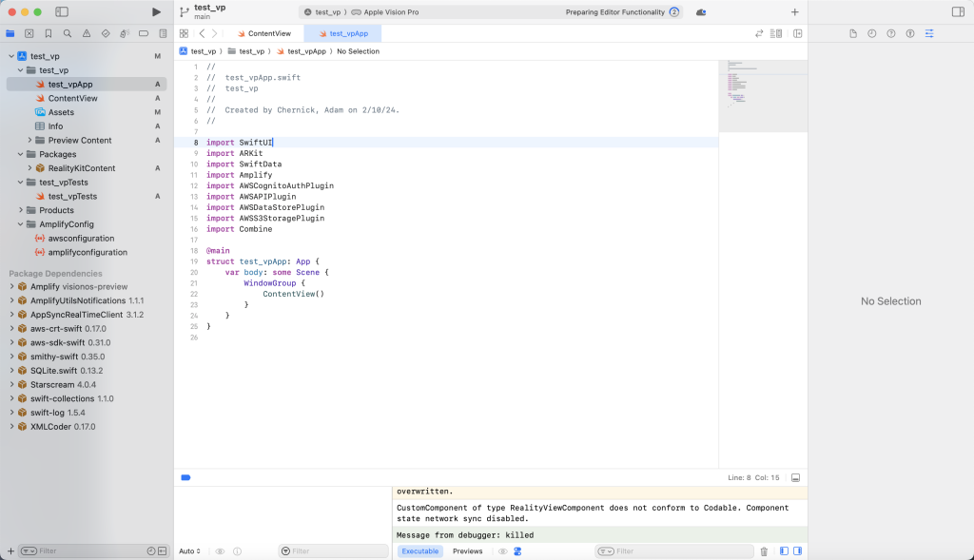Show the Attributes inspector sliders icon
This screenshot has height=560, width=974.
tap(929, 33)
